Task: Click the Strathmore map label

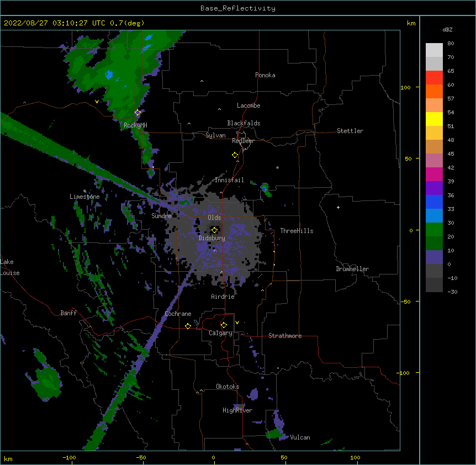Action: coord(285,336)
